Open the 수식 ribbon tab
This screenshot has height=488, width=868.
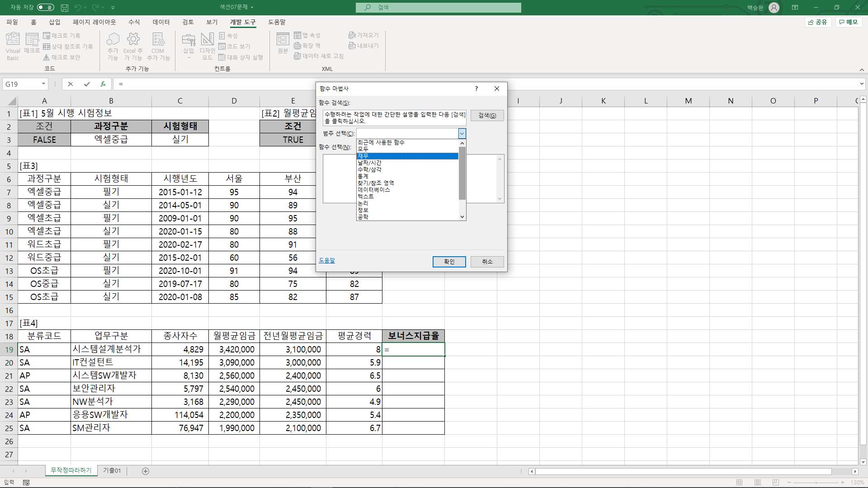[134, 22]
